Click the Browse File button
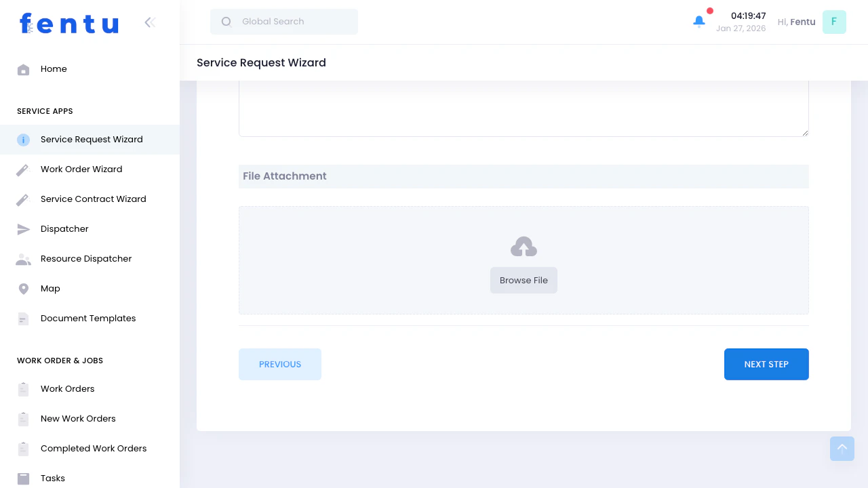The height and width of the screenshot is (488, 868). click(524, 280)
